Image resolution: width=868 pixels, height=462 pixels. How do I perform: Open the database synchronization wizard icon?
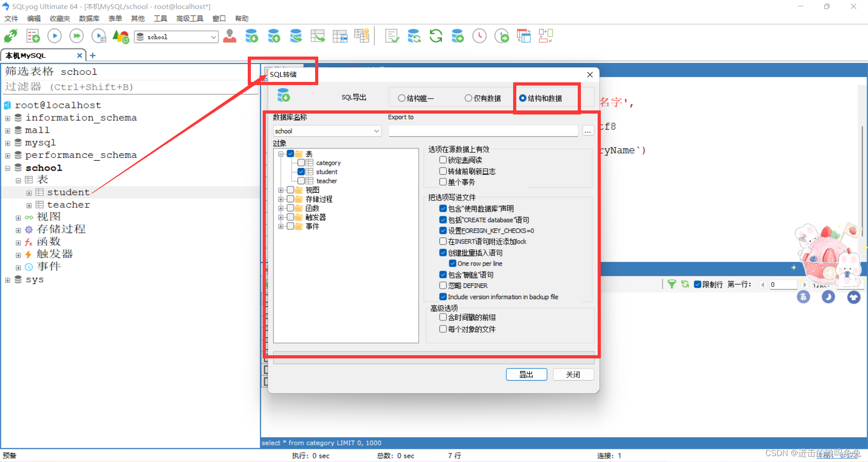tap(414, 36)
